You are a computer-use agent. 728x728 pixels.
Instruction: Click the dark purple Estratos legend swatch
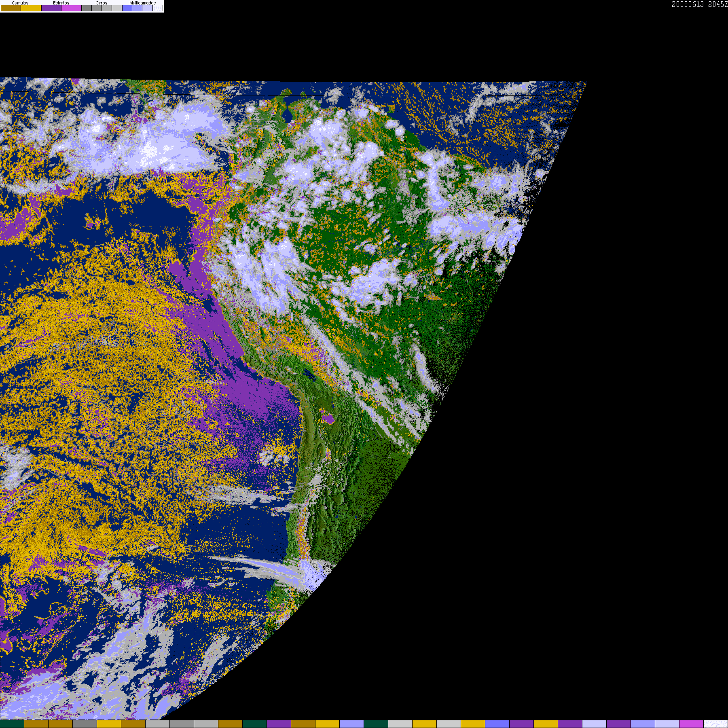point(51,8)
